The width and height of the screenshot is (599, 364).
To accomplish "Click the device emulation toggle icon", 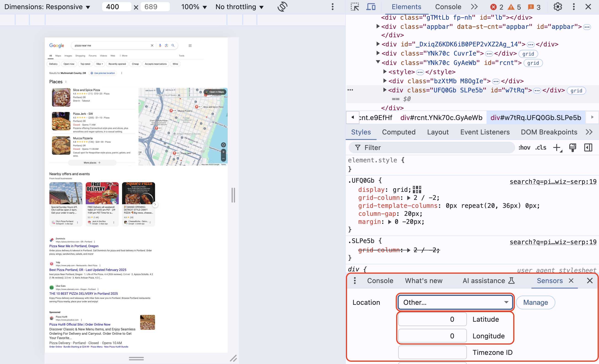I will 371,7.
